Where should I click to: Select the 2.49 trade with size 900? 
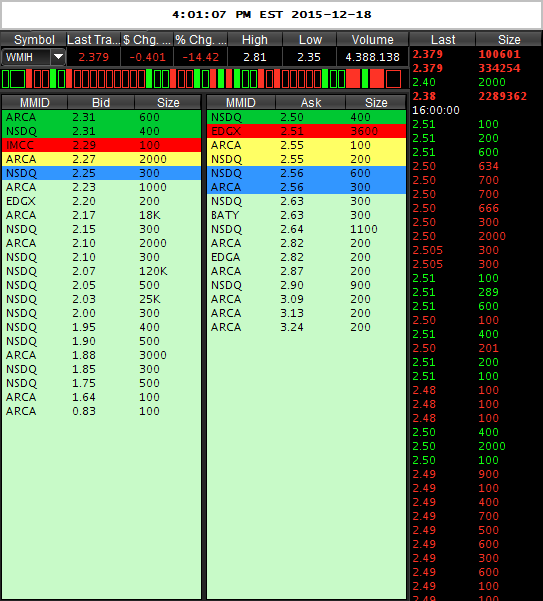pos(476,474)
